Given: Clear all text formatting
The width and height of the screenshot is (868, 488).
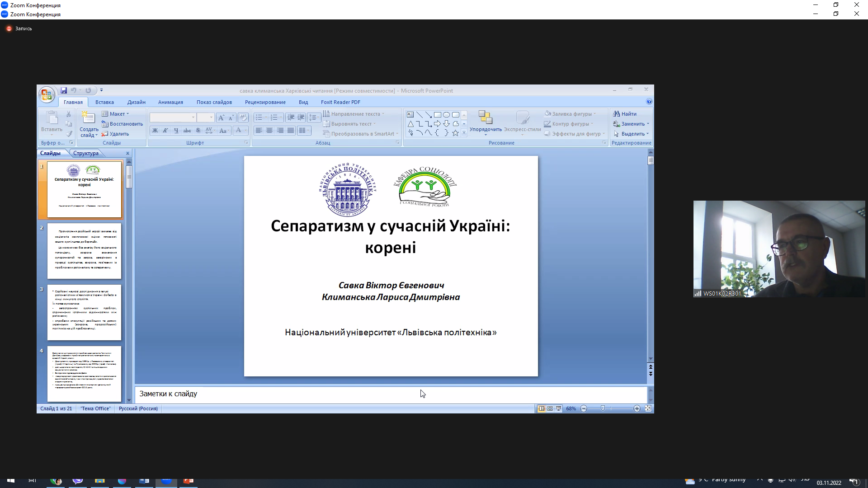Looking at the screenshot, I should [243, 117].
